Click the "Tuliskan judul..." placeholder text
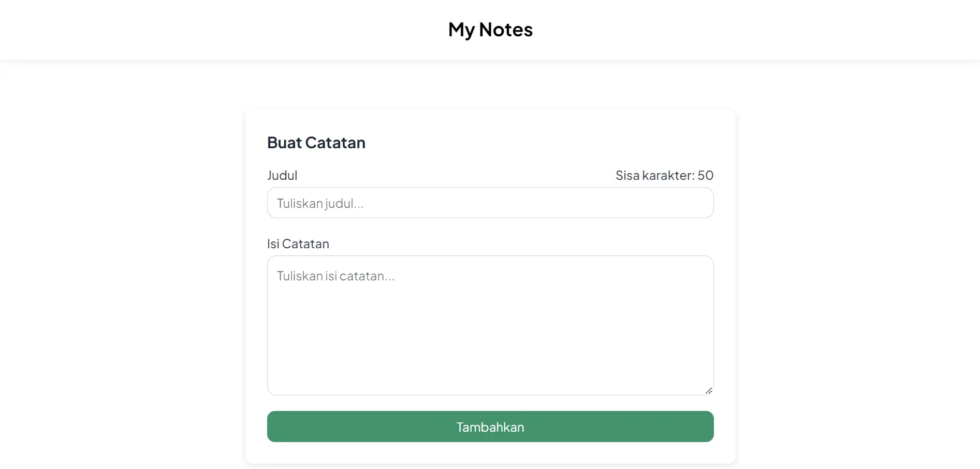 320,204
